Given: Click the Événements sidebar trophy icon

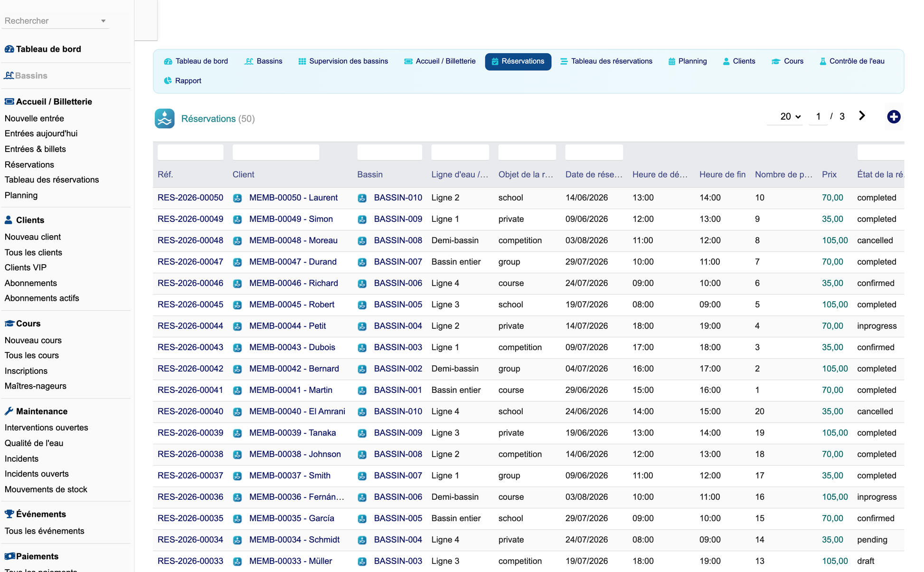Looking at the screenshot, I should [9, 514].
